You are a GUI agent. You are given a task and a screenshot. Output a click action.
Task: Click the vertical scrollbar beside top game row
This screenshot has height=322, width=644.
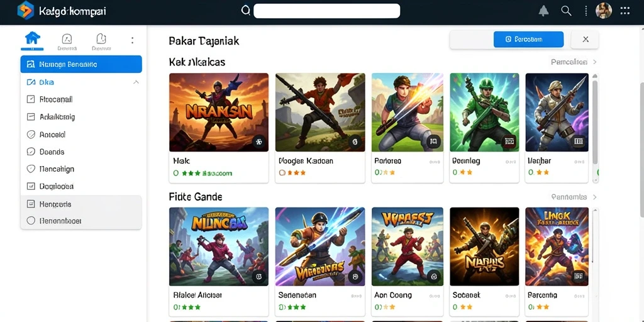tap(595, 123)
